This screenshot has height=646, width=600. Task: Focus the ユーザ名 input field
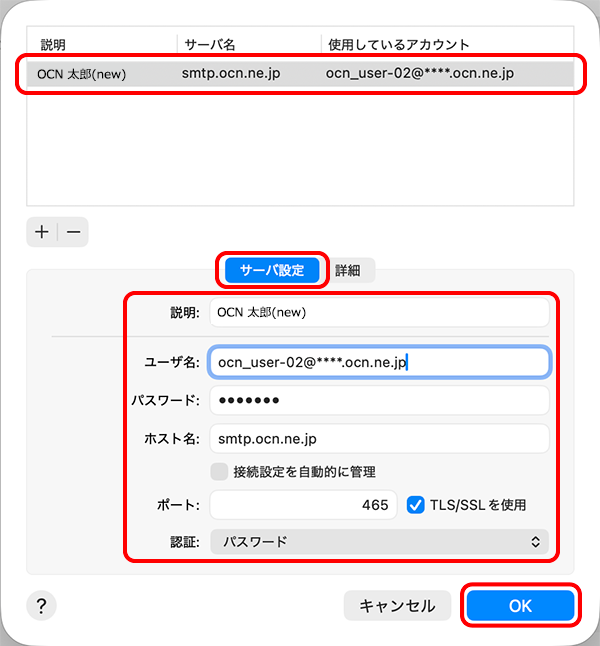pos(379,362)
